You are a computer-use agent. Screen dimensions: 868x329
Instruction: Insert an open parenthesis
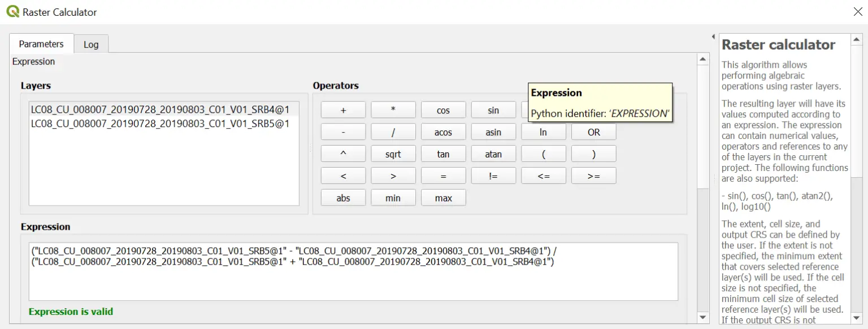click(x=544, y=153)
